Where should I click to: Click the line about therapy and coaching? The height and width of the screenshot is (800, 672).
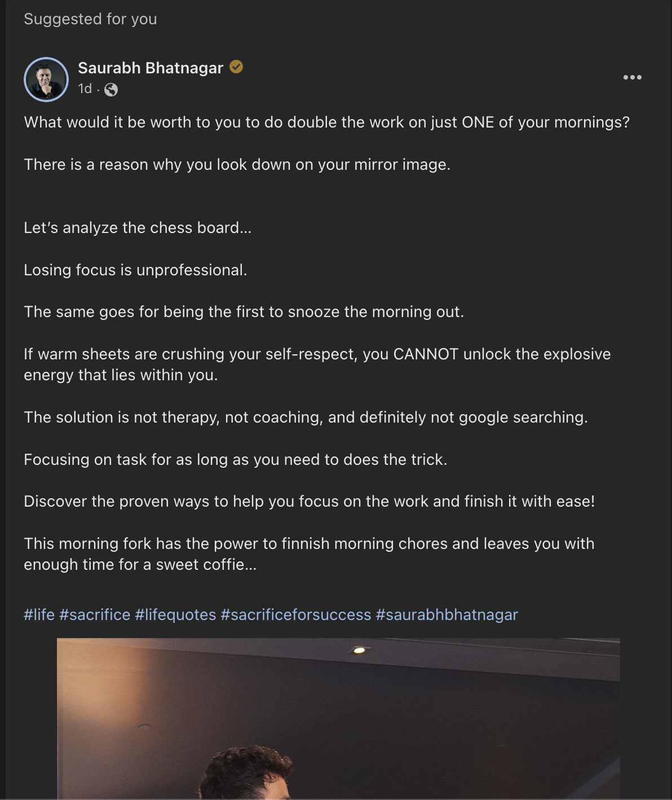(x=306, y=417)
